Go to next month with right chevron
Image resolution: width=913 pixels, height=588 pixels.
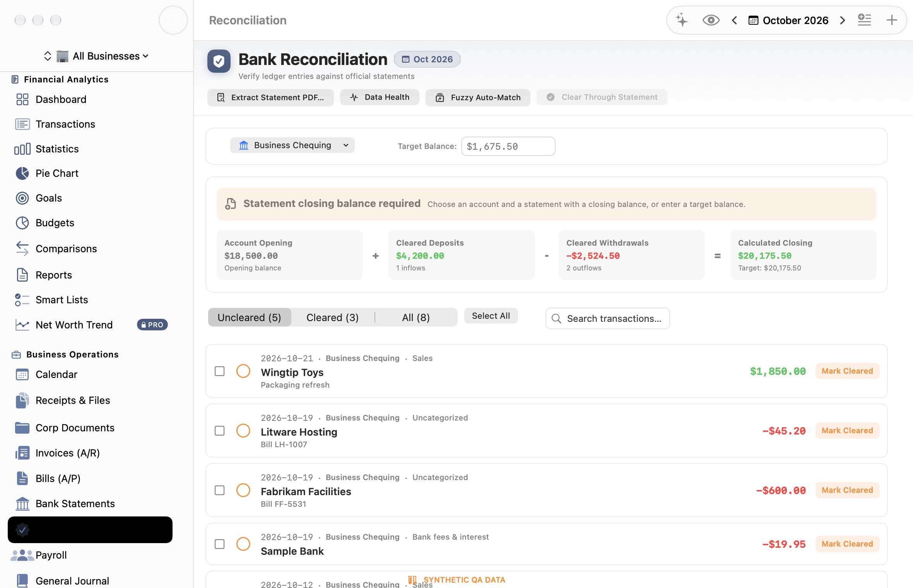843,20
